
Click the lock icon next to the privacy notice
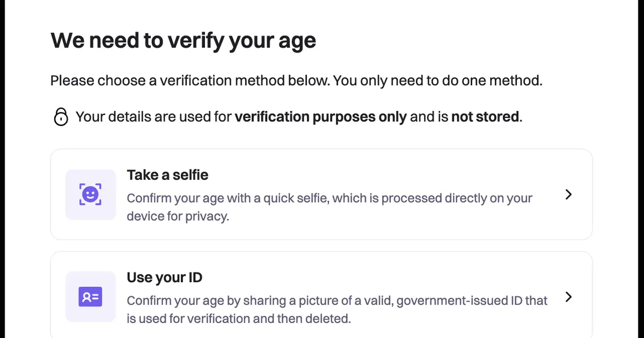click(x=61, y=116)
